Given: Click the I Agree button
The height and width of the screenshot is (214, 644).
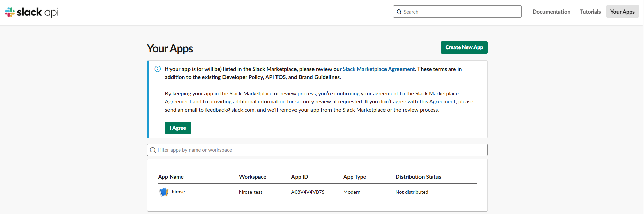Looking at the screenshot, I should click(178, 128).
